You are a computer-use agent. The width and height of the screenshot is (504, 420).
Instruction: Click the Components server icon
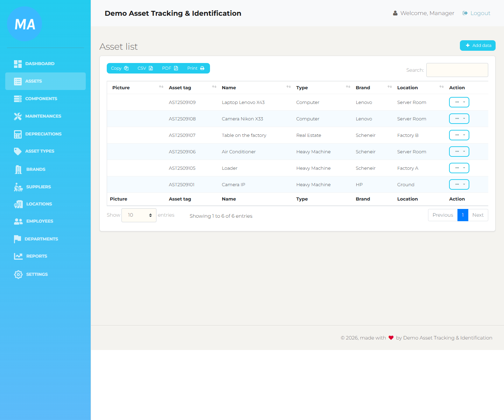point(18,99)
